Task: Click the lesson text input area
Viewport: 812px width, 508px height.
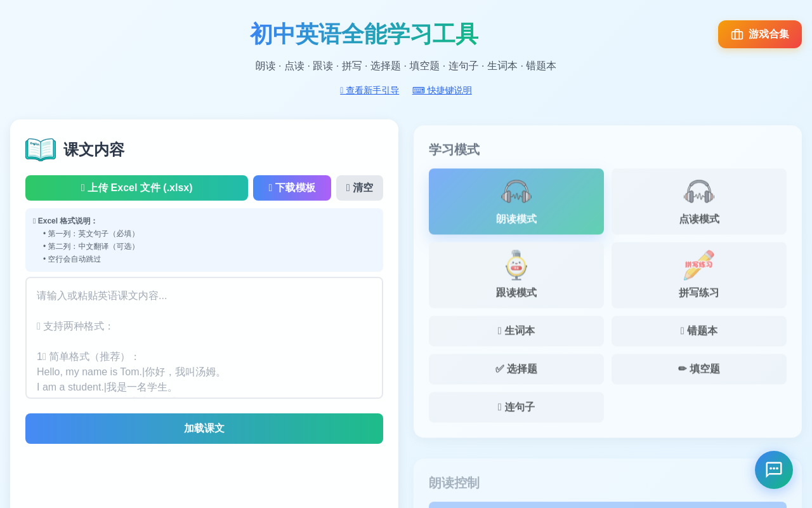Action: point(204,337)
